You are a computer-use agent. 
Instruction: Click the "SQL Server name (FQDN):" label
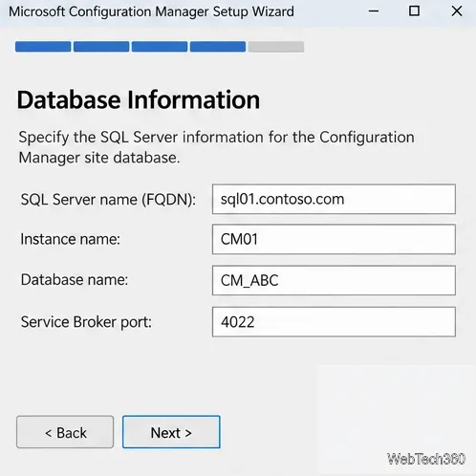tap(108, 200)
